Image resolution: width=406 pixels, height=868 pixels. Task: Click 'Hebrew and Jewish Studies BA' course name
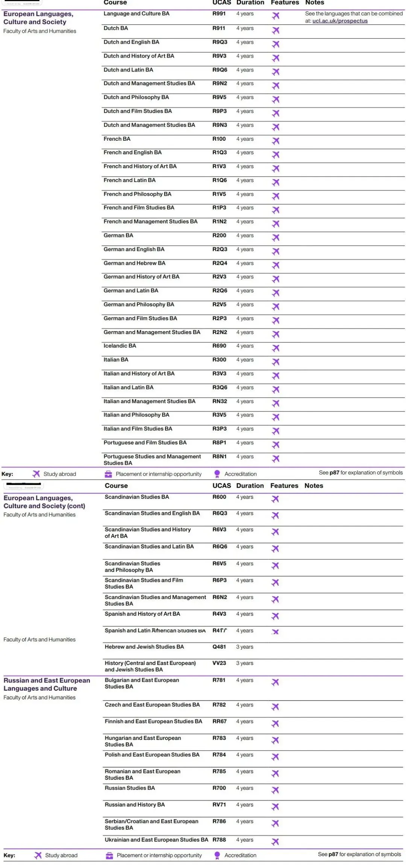click(x=144, y=647)
